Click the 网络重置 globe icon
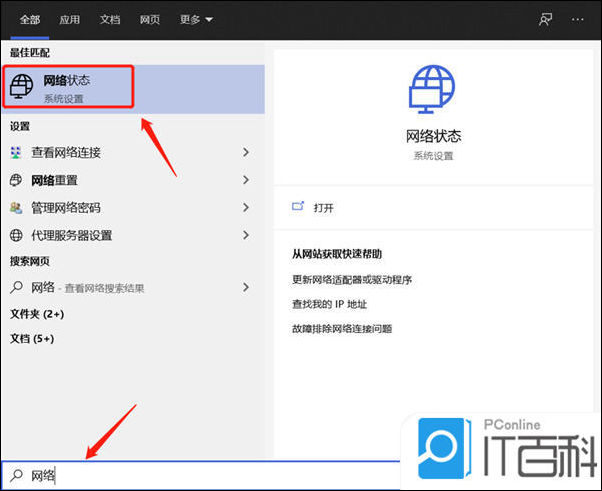 [x=16, y=180]
